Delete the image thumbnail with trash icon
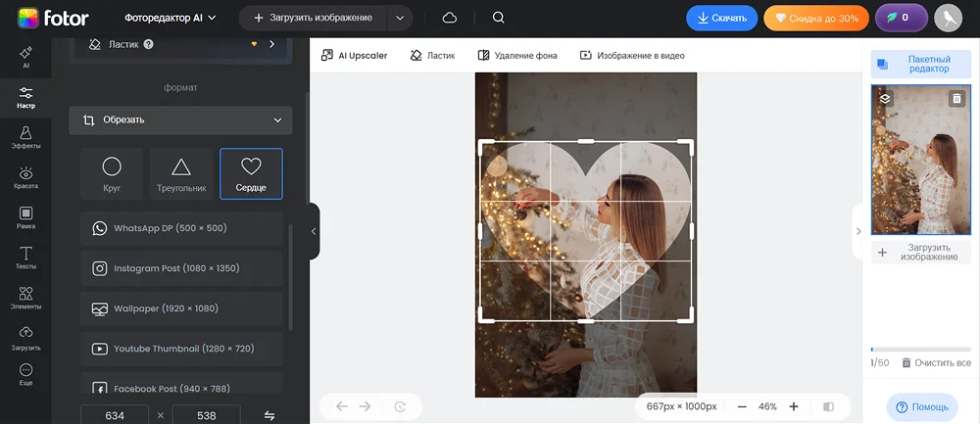The image size is (980, 424). 956,99
